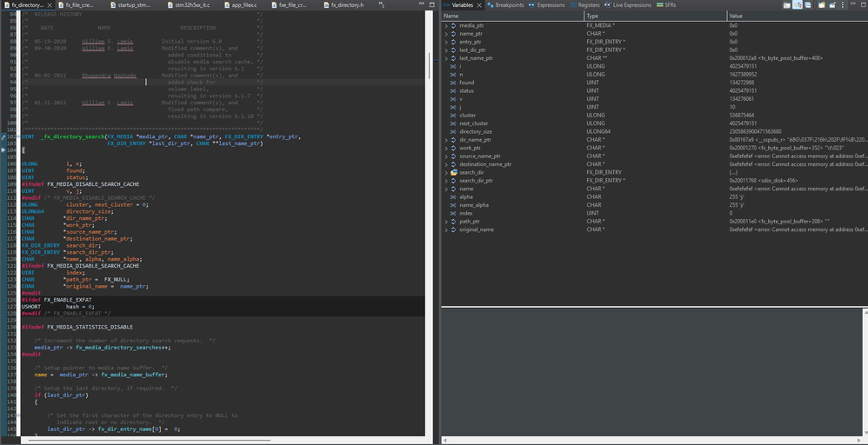Select the status variable row
Image resolution: width=868 pixels, height=445 pixels.
click(x=655, y=90)
